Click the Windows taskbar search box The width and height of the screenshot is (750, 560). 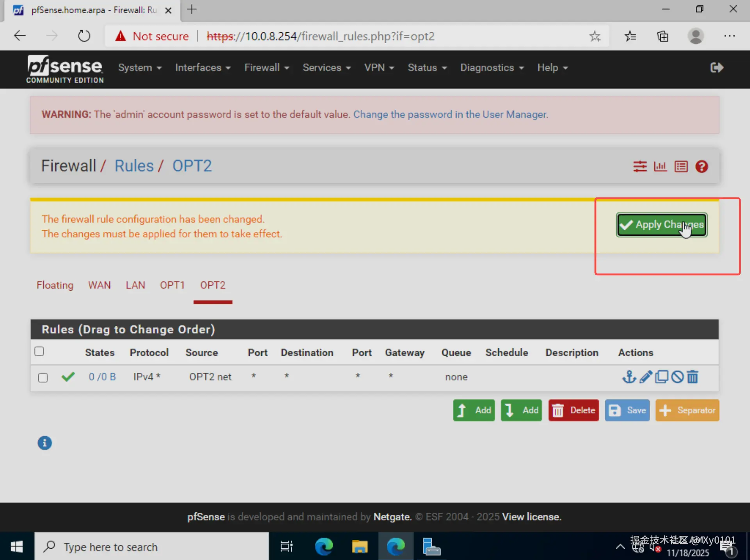point(152,547)
